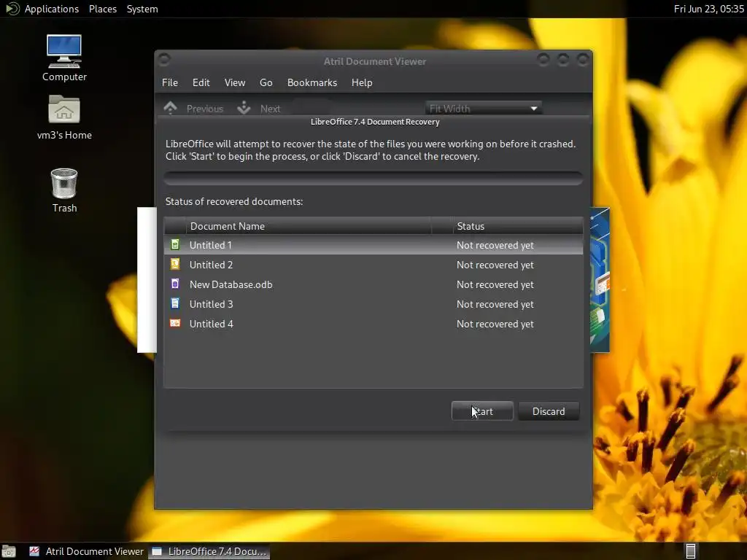This screenshot has width=747, height=560.
Task: Click the status 'Not recovered yet' for New Database.odb
Action: pyautogui.click(x=495, y=284)
